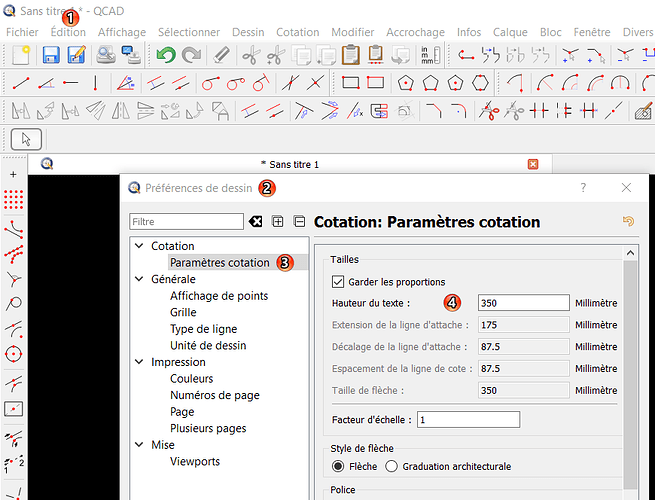Select Plusieurs pages tree item
This screenshot has width=655, height=500.
(x=208, y=428)
